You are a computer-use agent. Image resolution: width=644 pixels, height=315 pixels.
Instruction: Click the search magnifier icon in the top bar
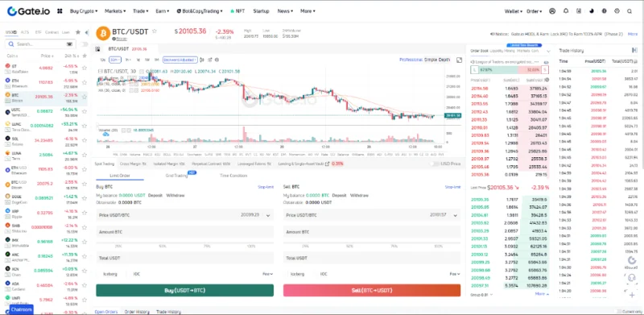630,11
